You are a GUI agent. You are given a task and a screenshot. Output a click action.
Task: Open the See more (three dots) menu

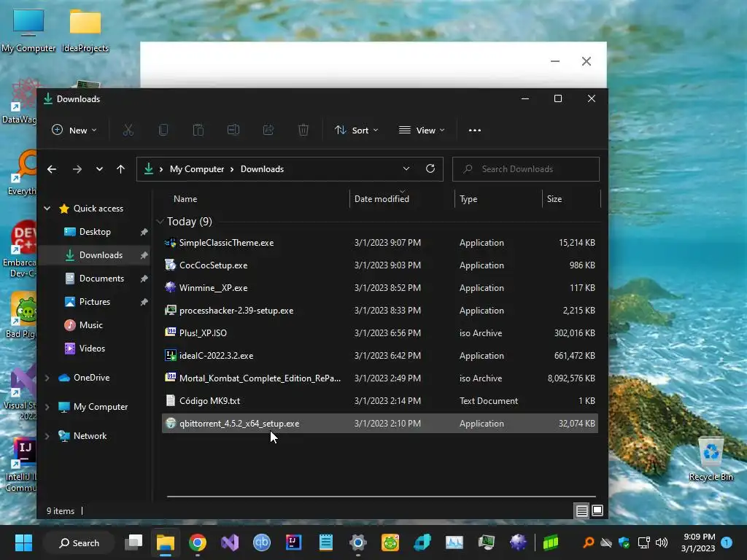pos(474,130)
